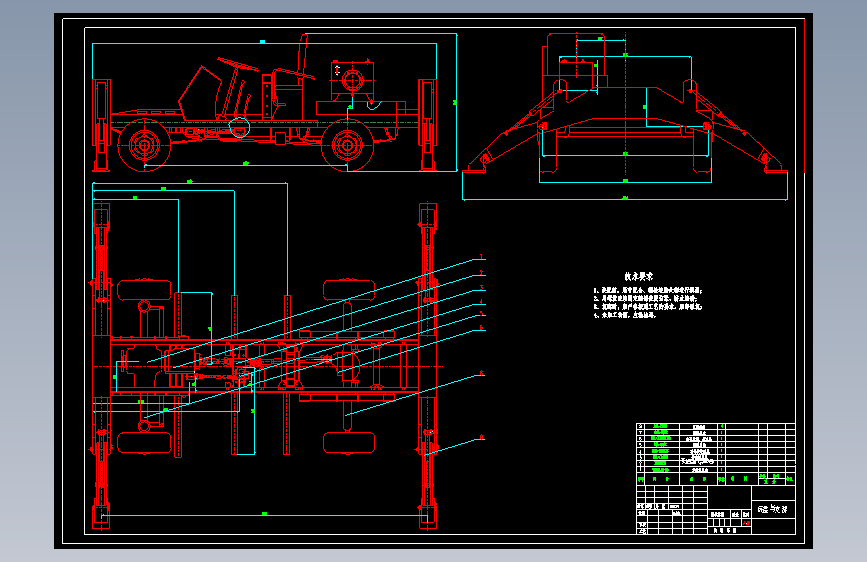Click the red scale value in title block
867x562 pixels.
tap(746, 522)
